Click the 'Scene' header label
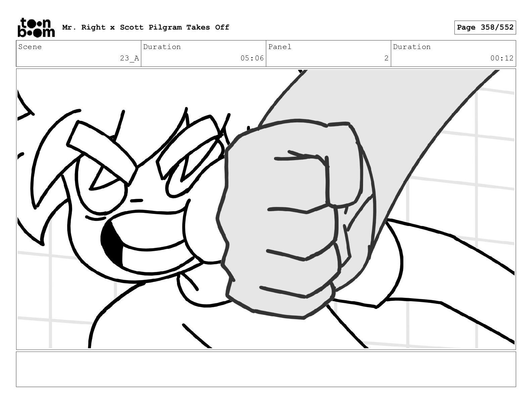 [x=30, y=47]
